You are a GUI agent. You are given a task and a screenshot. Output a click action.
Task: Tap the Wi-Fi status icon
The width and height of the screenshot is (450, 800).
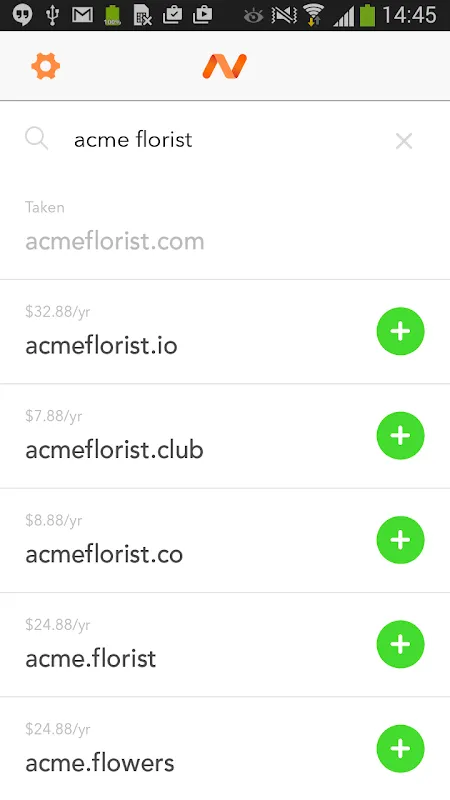[313, 15]
